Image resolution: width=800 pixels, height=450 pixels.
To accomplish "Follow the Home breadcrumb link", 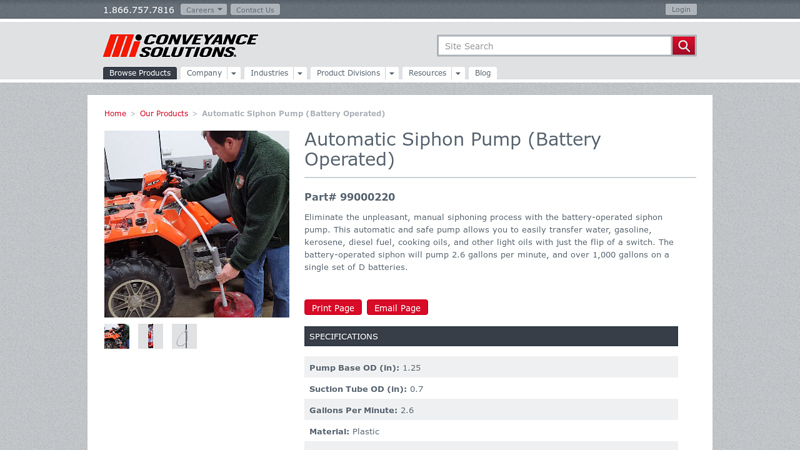I will click(115, 113).
